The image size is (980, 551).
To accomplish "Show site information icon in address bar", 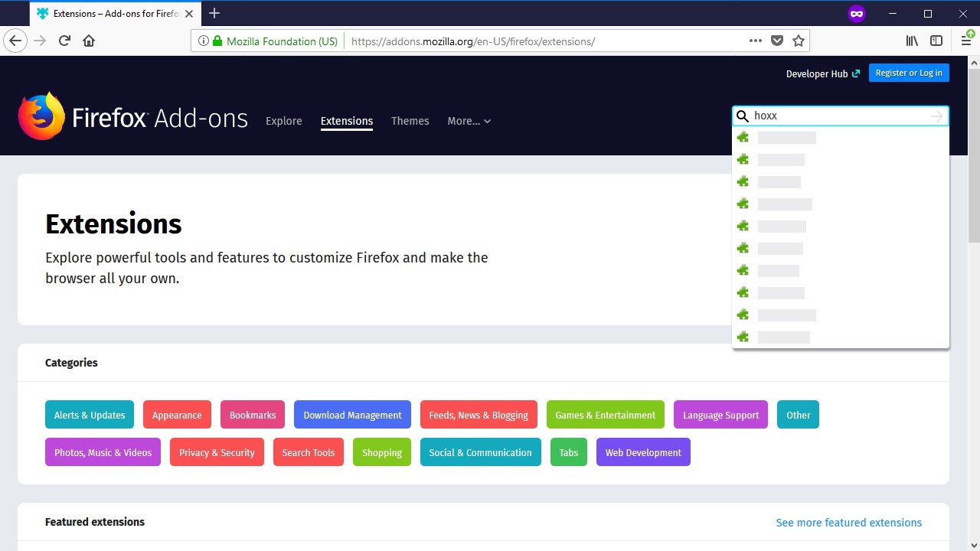I will [x=204, y=41].
